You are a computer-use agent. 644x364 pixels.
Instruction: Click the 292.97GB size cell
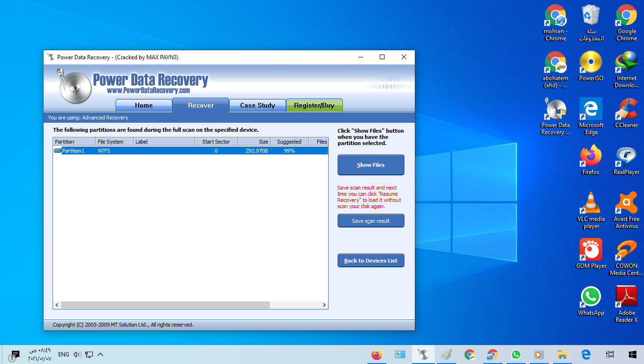click(257, 151)
